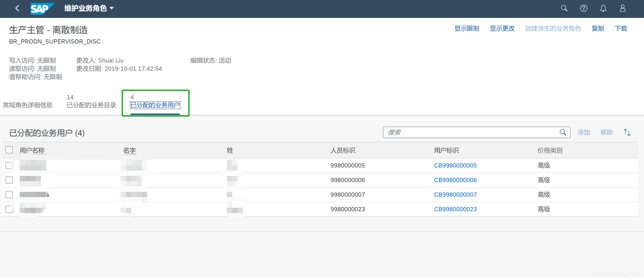Click 更改日期 2019-10-01 17:42:54 text
644x278 pixels.
tap(119, 69)
